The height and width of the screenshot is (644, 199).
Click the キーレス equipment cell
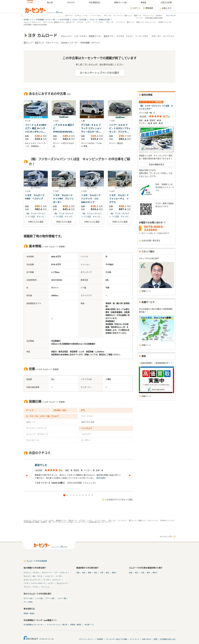pos(37,410)
